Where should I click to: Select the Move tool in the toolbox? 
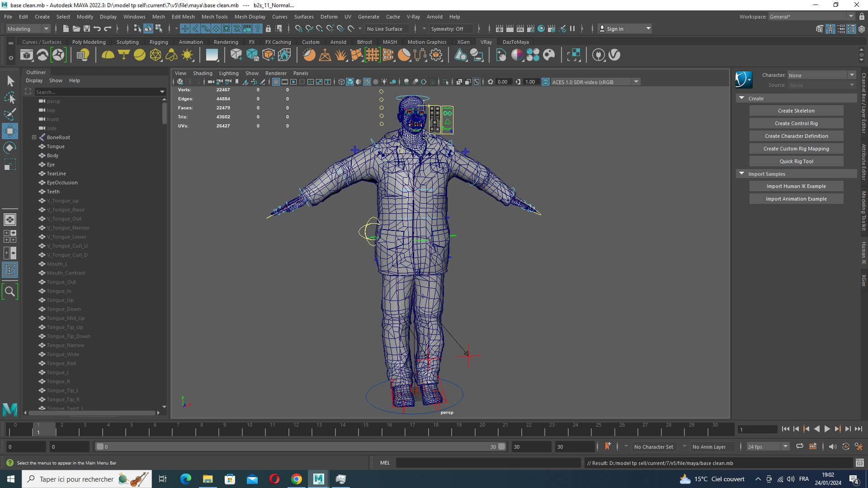pyautogui.click(x=10, y=131)
